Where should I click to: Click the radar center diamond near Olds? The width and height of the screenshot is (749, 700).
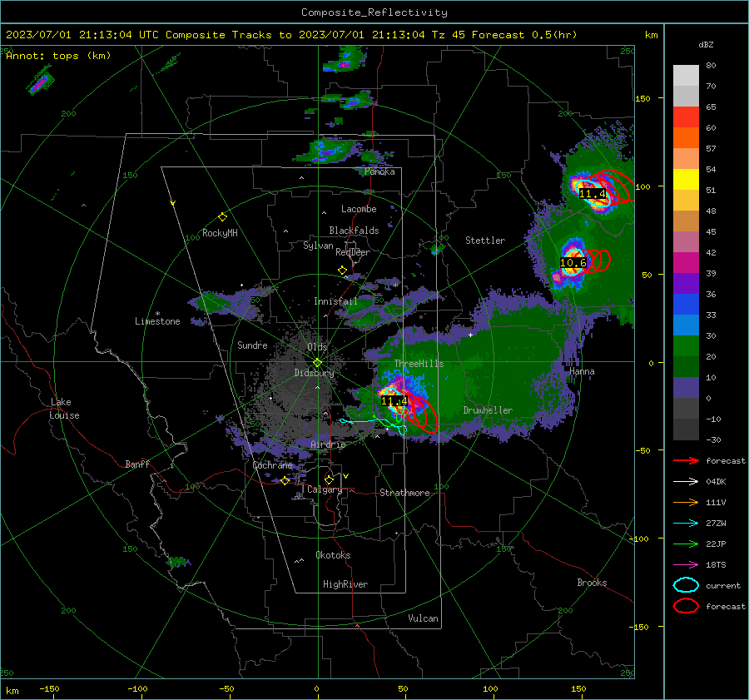(x=317, y=363)
